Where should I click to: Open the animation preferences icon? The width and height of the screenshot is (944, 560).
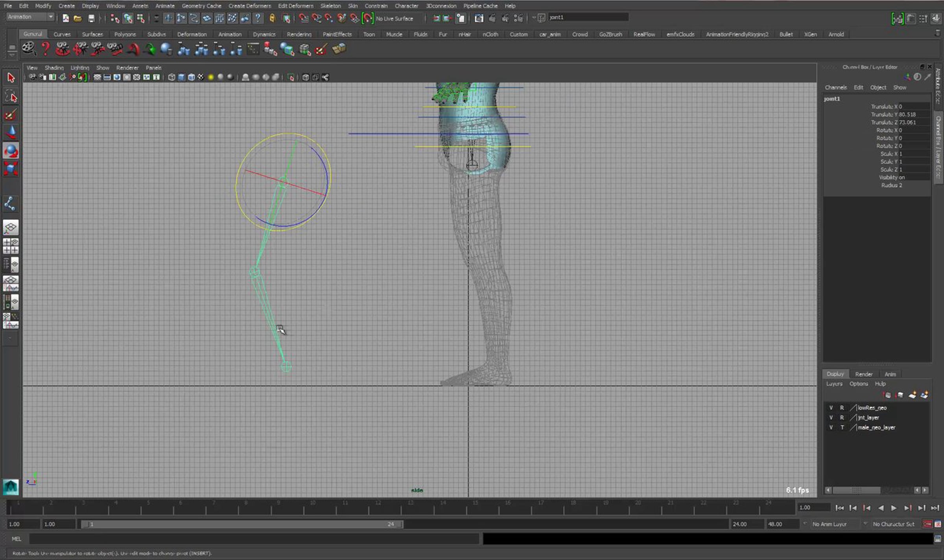pyautogui.click(x=938, y=524)
